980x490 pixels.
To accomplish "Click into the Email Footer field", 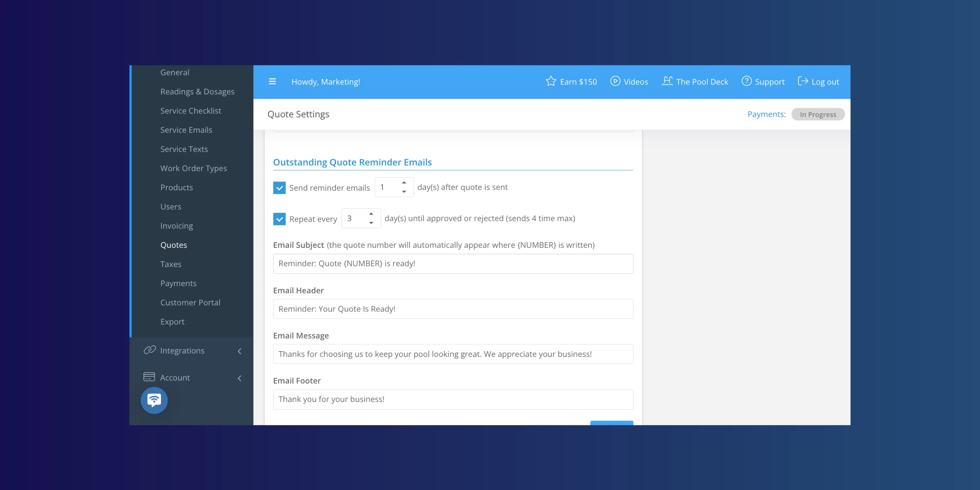I will (453, 399).
